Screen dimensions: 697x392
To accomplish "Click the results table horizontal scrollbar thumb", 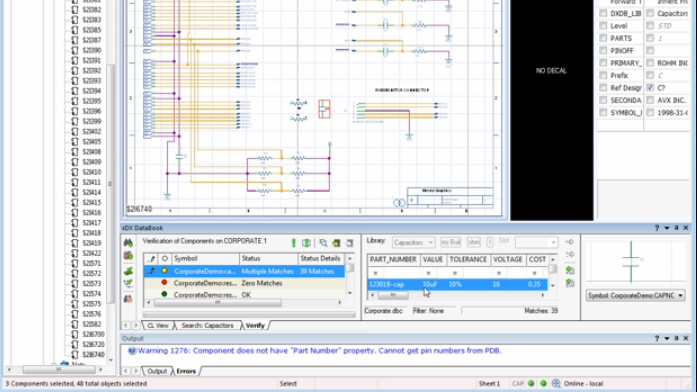I will pyautogui.click(x=393, y=295).
